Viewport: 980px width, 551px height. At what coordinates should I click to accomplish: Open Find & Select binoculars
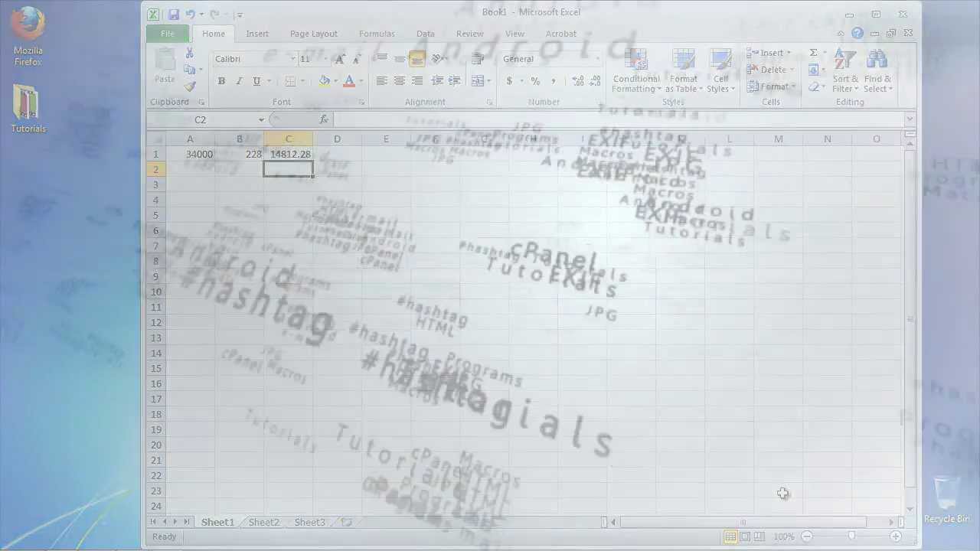tap(877, 71)
